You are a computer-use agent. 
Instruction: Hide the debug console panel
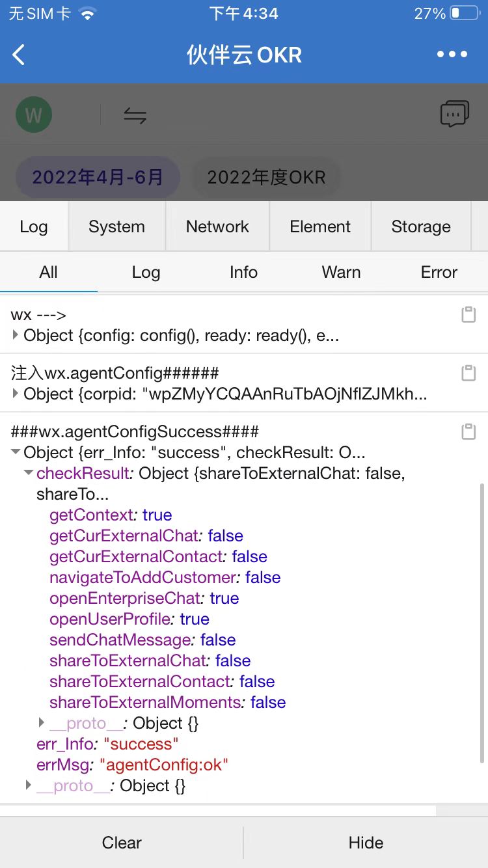coord(366,843)
